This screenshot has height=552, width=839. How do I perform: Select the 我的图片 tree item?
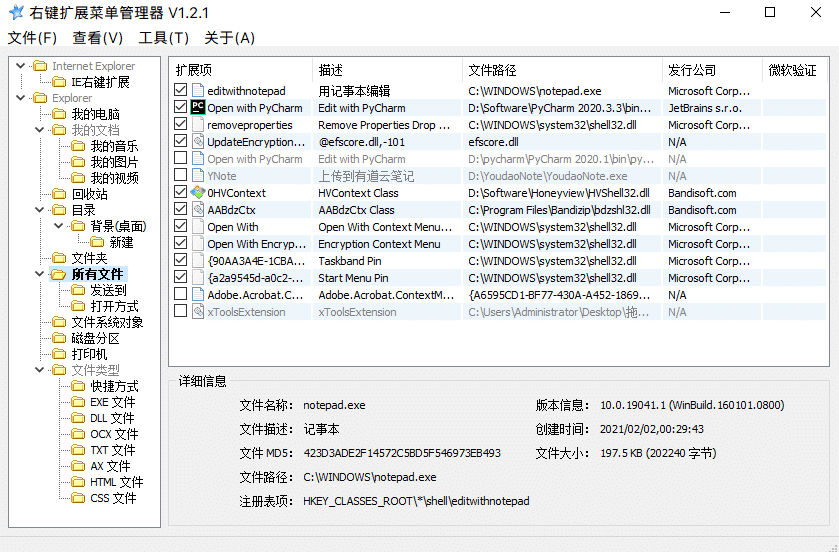tap(115, 162)
